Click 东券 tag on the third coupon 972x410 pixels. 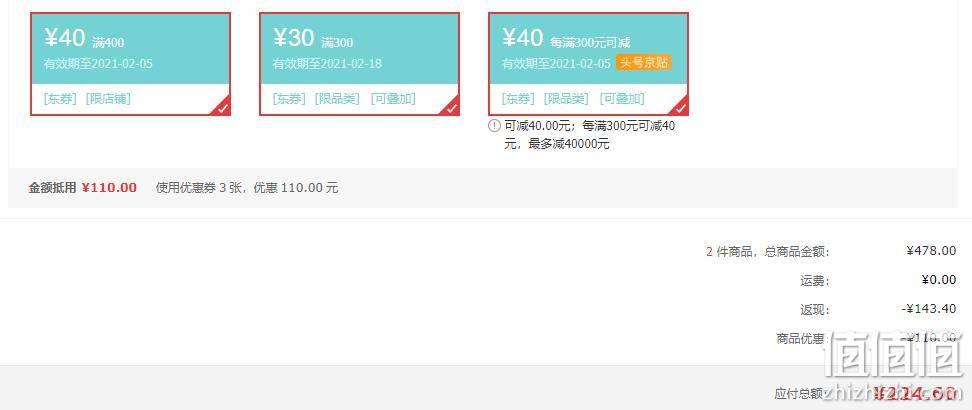518,99
